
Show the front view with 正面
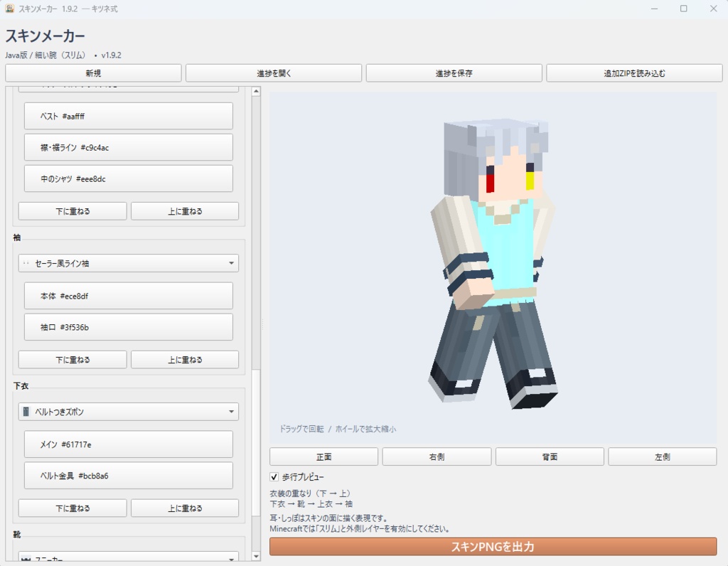[324, 457]
